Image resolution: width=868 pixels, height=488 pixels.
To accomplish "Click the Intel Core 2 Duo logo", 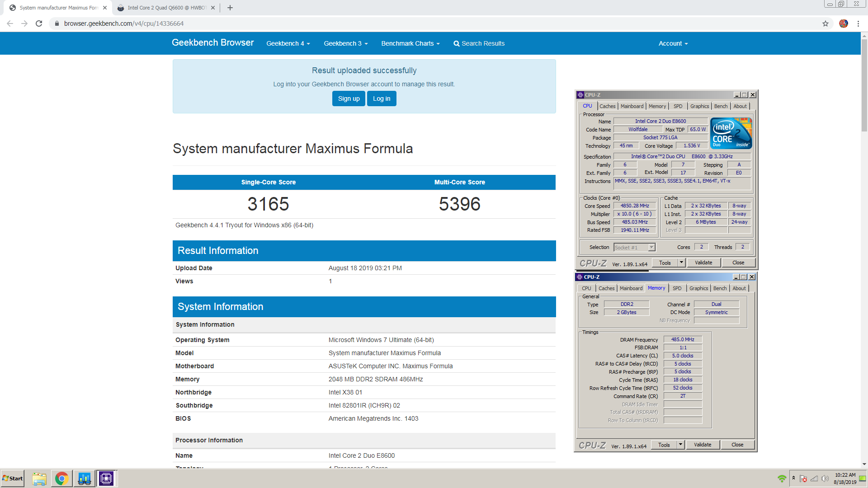I will tap(731, 133).
